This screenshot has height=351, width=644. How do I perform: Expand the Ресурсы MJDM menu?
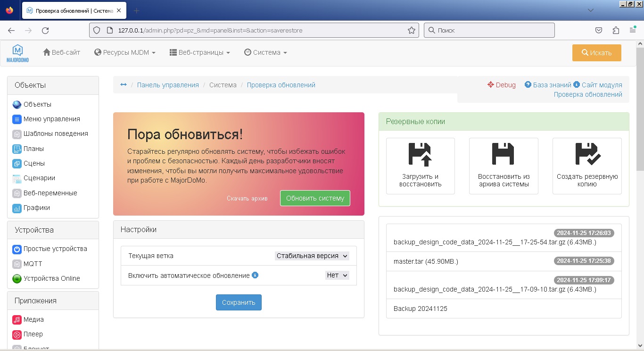(125, 52)
